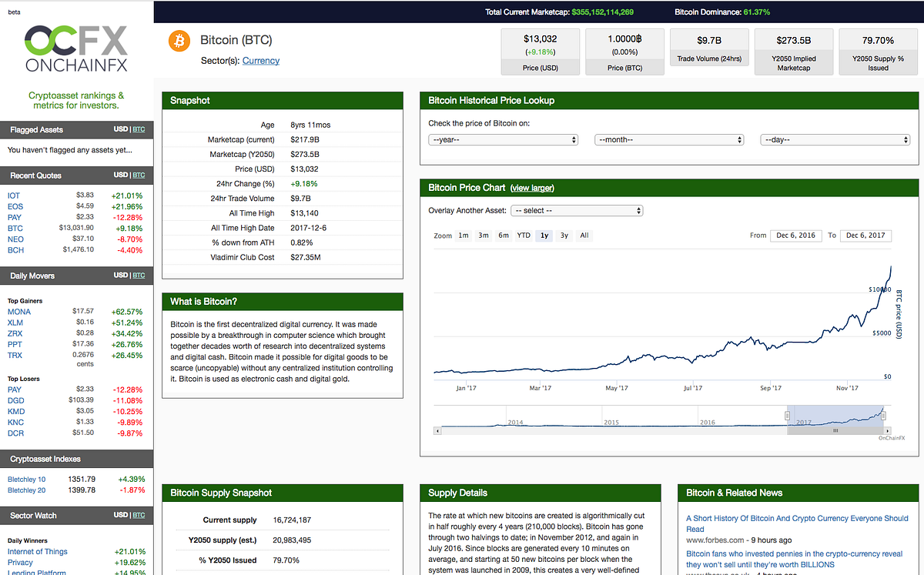Select the 1y zoom range
924x575 pixels.
544,236
